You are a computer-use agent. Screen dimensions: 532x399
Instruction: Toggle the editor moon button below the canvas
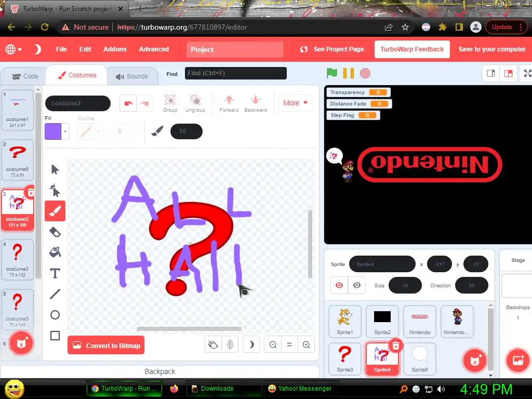pos(251,345)
